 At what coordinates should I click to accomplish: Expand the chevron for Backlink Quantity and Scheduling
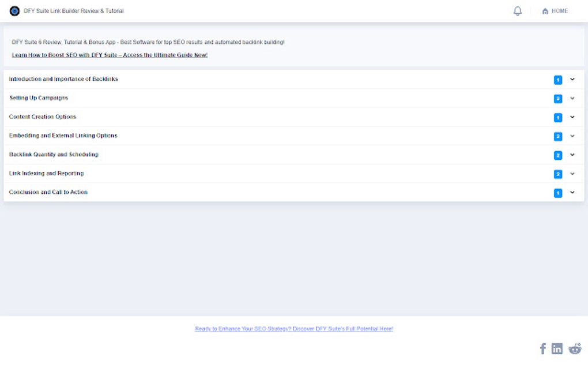[x=572, y=155]
